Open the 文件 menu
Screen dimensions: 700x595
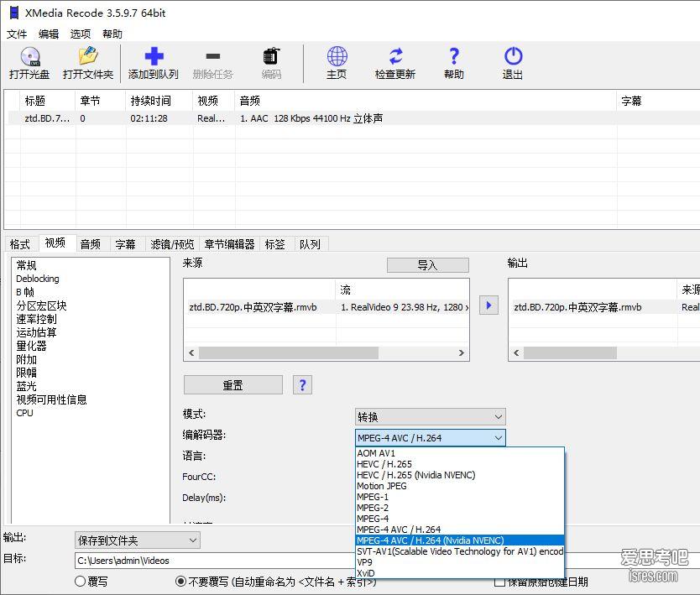point(17,34)
